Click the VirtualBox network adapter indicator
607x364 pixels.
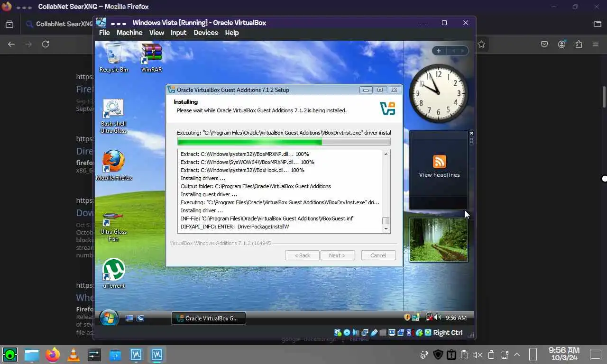tap(365, 333)
